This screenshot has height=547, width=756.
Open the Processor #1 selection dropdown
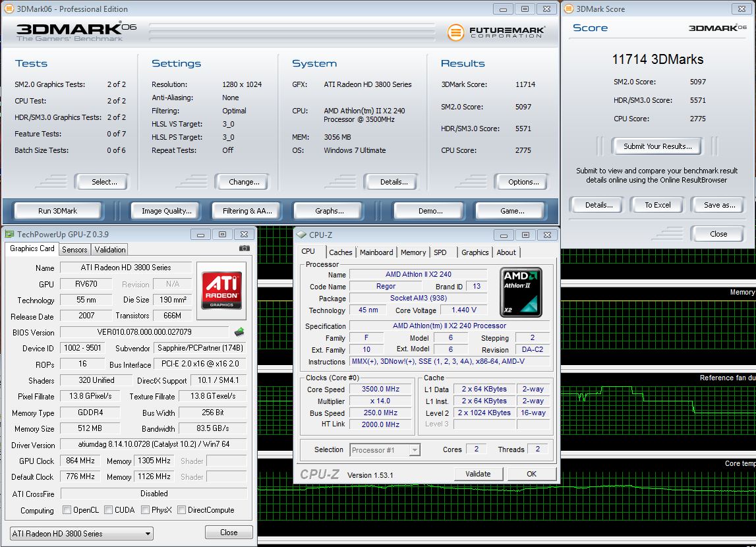point(385,450)
